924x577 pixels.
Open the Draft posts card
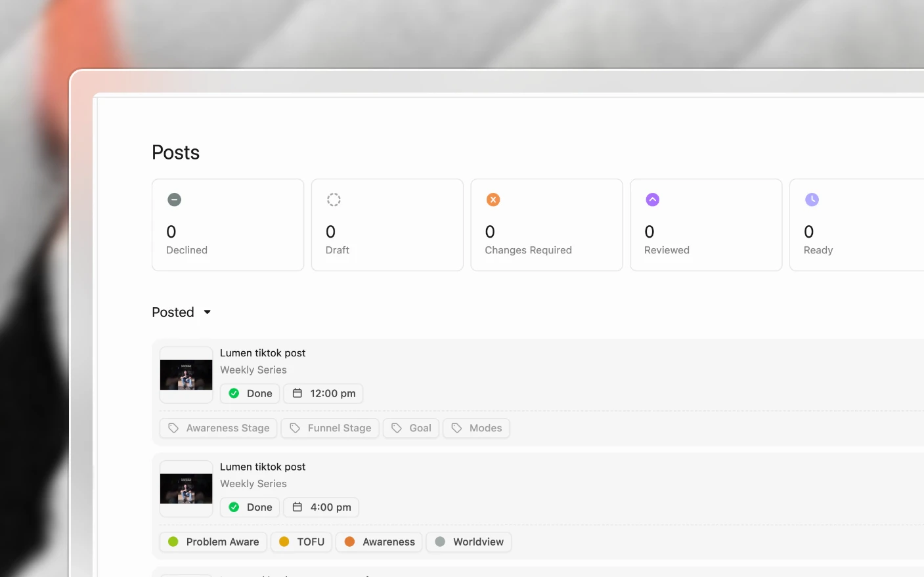tap(387, 224)
